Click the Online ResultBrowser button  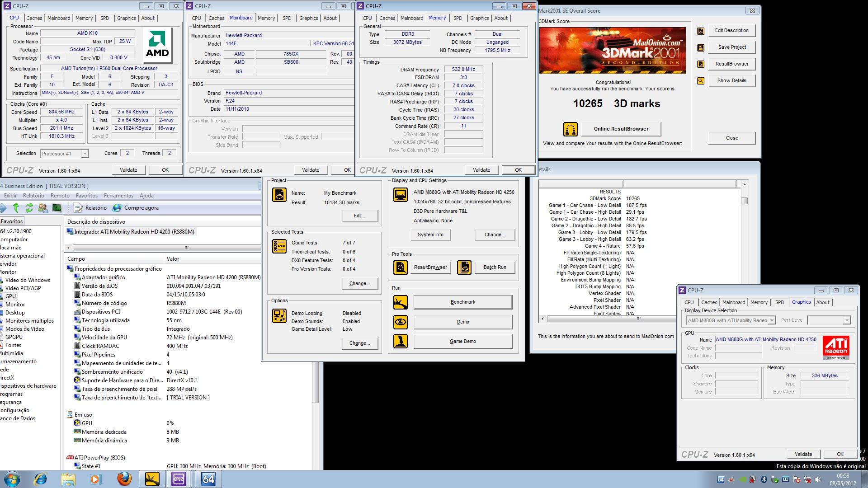pyautogui.click(x=621, y=129)
